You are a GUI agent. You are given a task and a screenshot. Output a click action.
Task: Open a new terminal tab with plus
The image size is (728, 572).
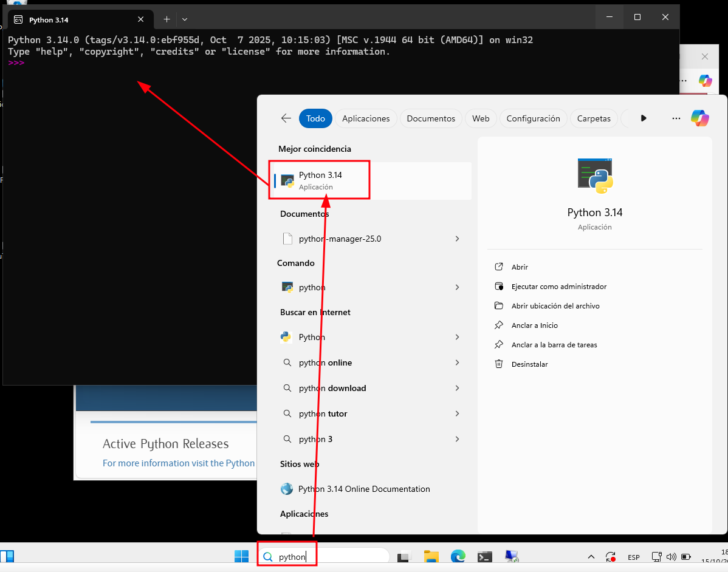coord(167,19)
